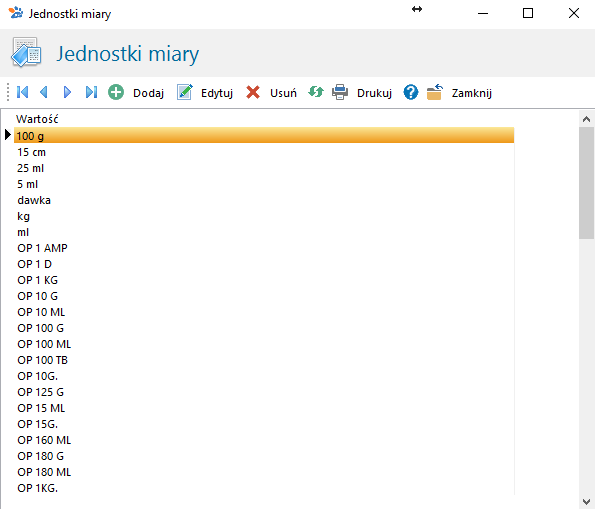Jump to the last record icon

pyautogui.click(x=91, y=92)
